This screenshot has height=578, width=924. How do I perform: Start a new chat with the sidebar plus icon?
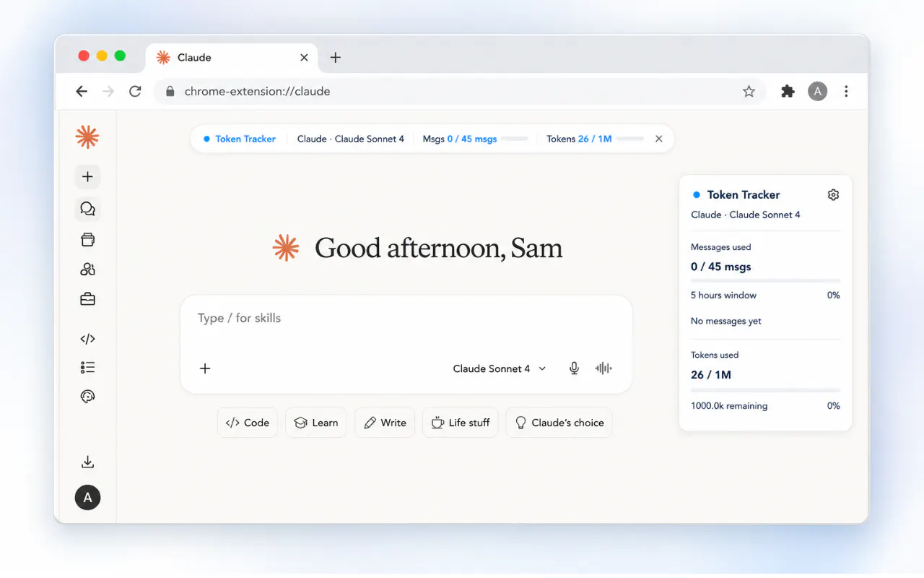tap(87, 177)
